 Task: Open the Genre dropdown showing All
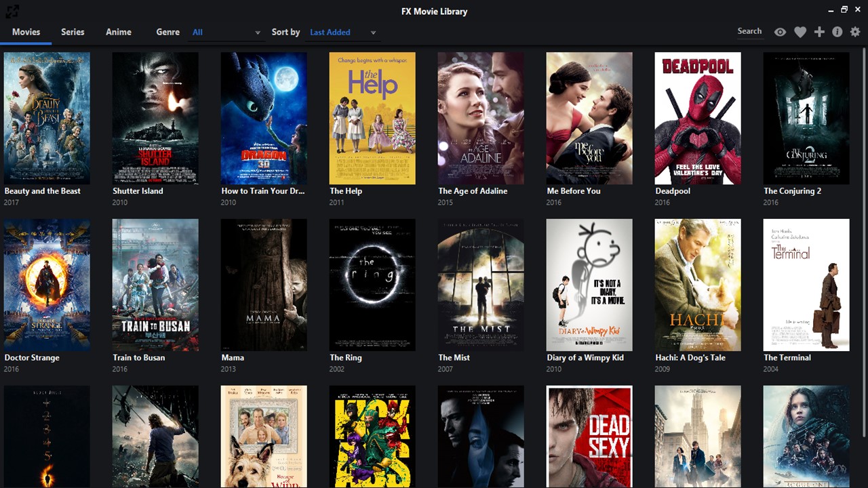tap(226, 32)
